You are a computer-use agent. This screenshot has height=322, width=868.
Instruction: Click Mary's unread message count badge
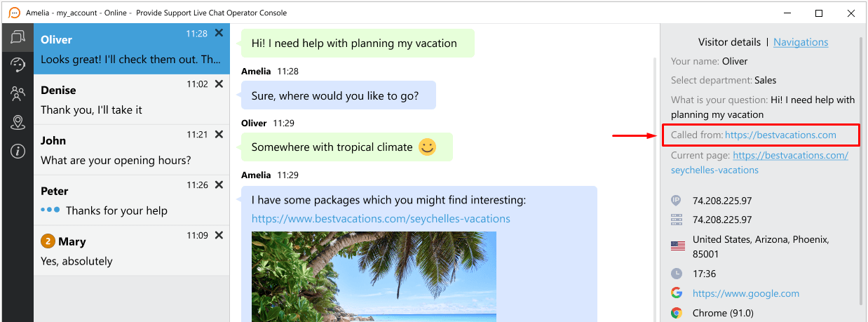(48, 241)
